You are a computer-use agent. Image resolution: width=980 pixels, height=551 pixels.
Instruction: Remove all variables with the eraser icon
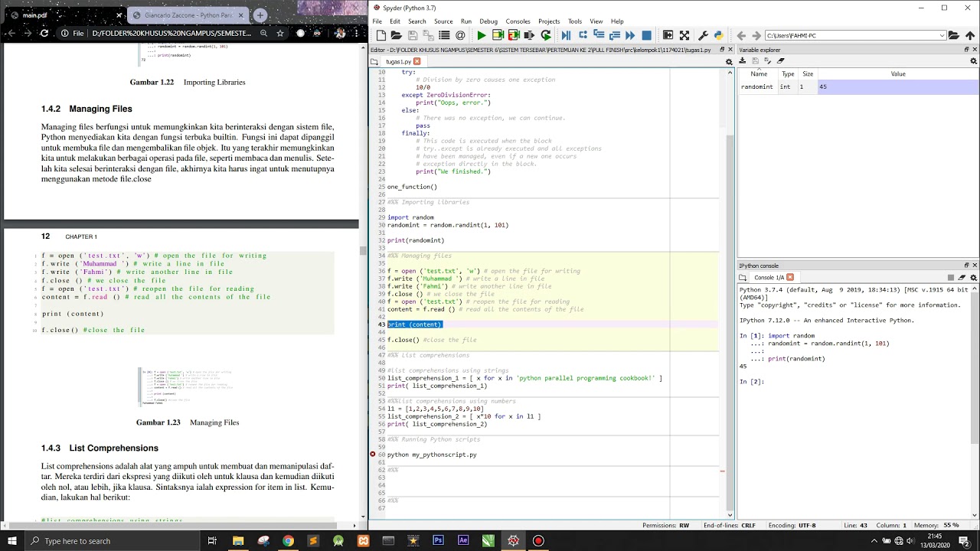(x=780, y=60)
